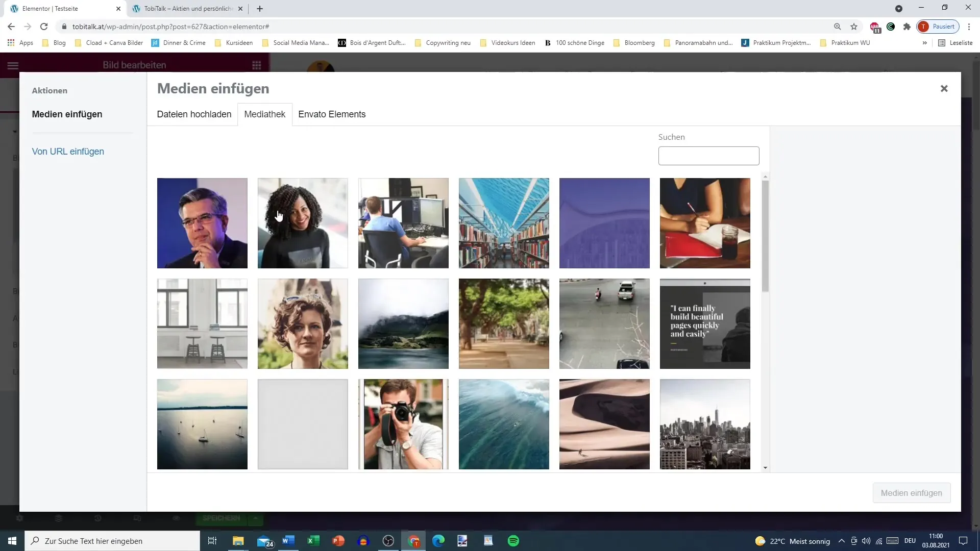
Task: Open PowerPoint from the taskbar
Action: [338, 541]
